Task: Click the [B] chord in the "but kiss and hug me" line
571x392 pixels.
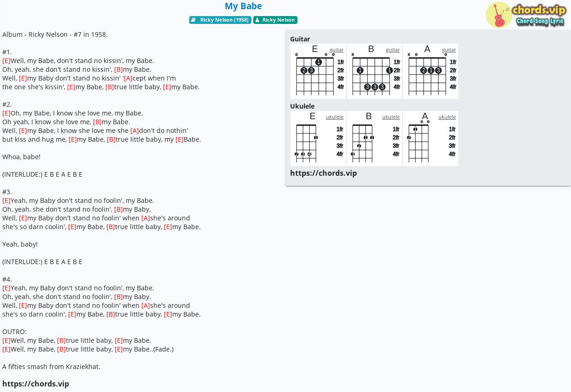Action: pos(111,139)
